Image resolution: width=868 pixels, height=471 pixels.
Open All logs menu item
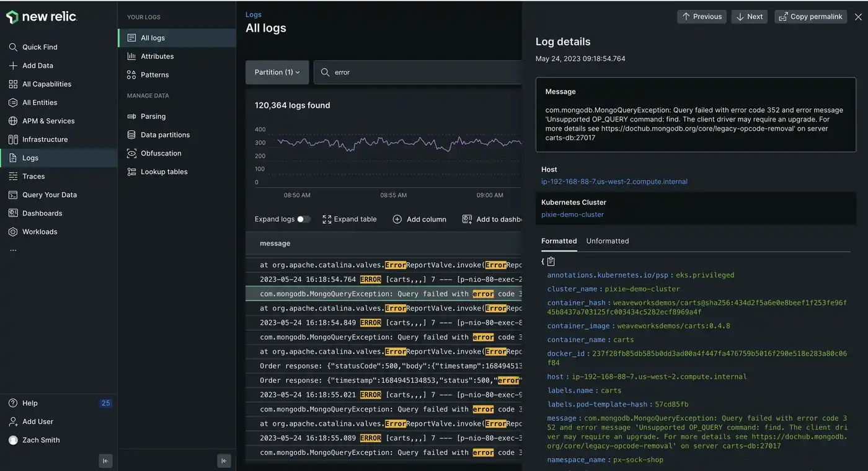click(x=177, y=38)
